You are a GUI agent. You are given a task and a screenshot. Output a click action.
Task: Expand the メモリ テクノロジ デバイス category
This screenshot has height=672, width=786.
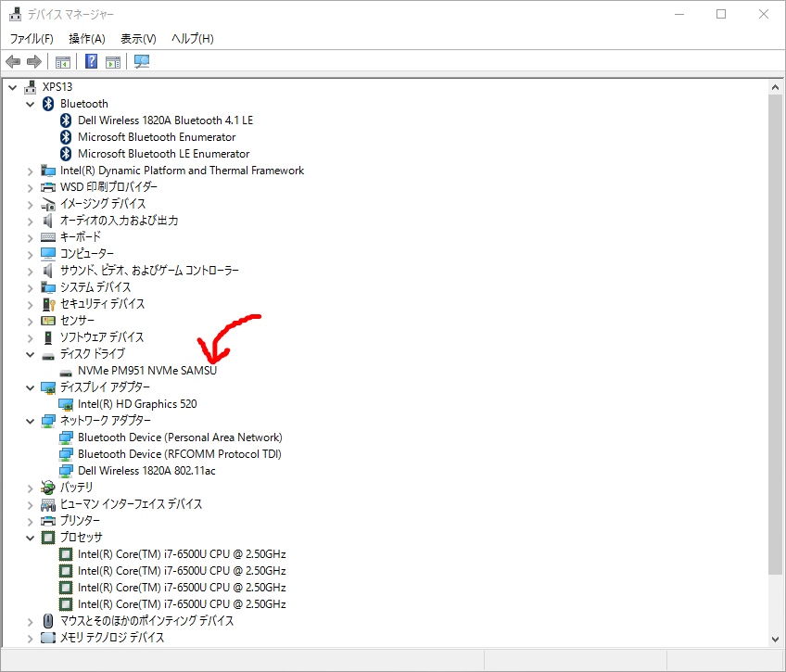[30, 638]
